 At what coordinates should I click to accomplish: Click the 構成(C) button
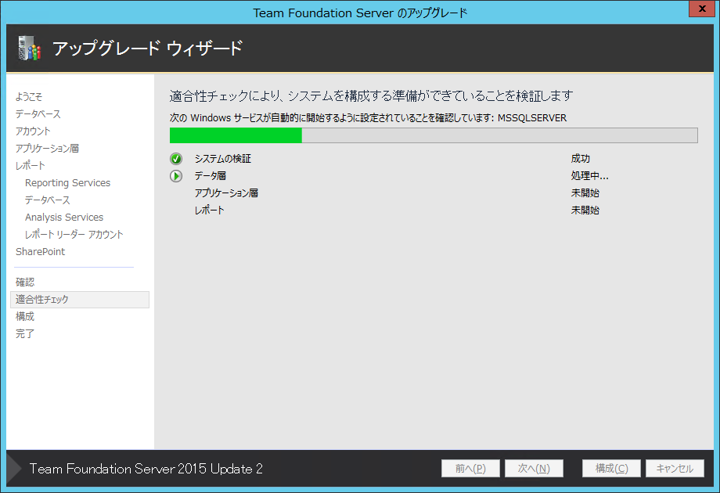[611, 468]
